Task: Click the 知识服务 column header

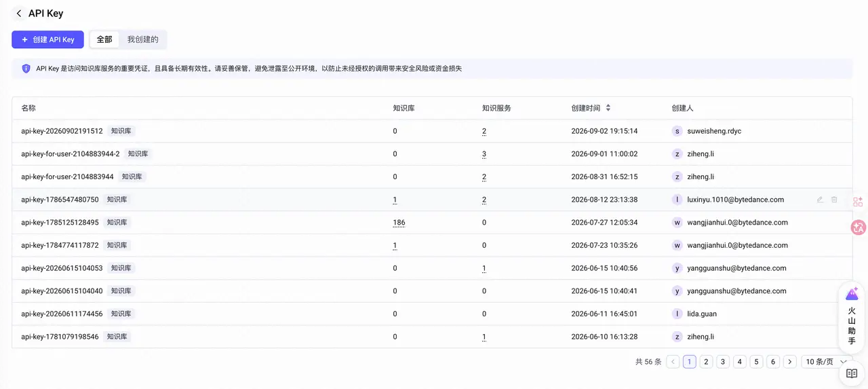Action: click(x=496, y=108)
